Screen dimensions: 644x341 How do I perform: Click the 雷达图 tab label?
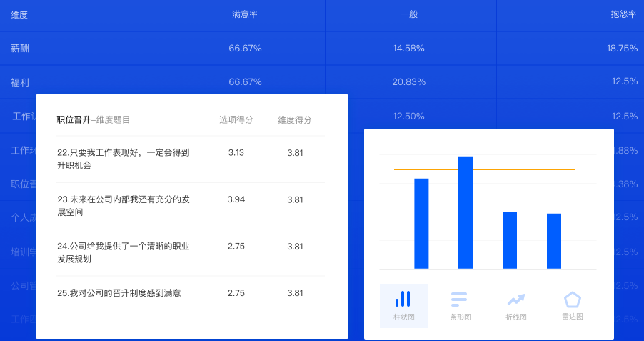click(572, 316)
